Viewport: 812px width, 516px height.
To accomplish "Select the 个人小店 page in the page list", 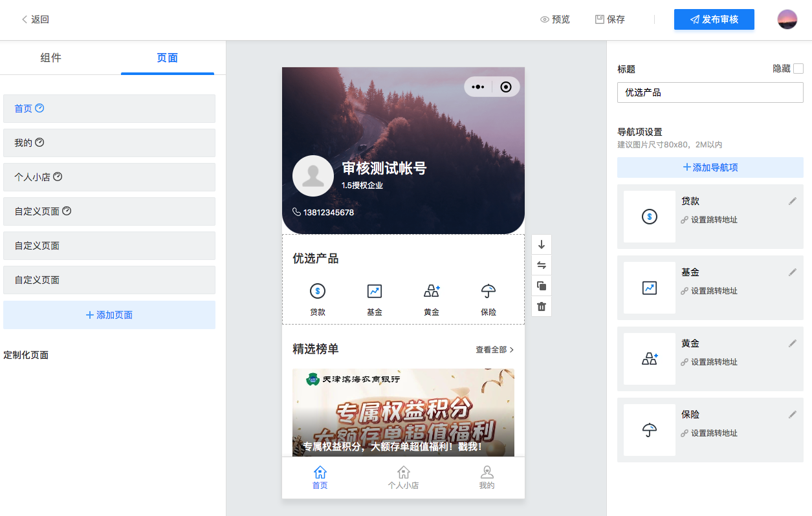I will [109, 177].
